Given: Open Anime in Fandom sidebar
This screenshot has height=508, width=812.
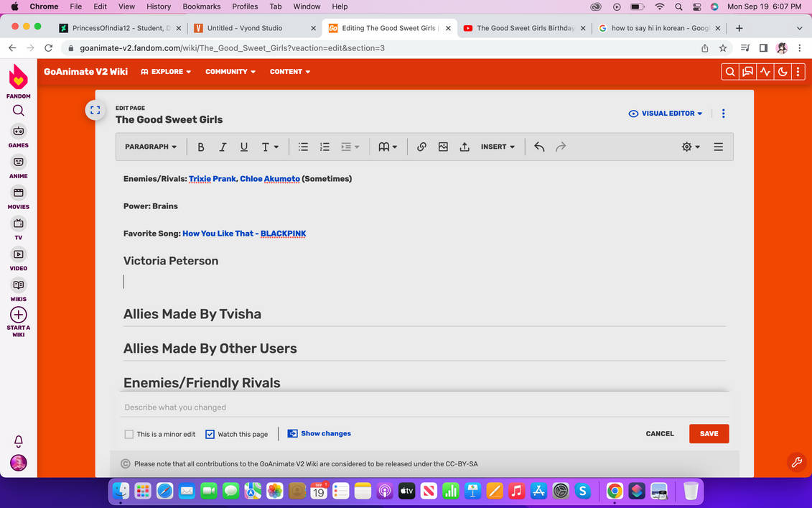Looking at the screenshot, I should [19, 167].
